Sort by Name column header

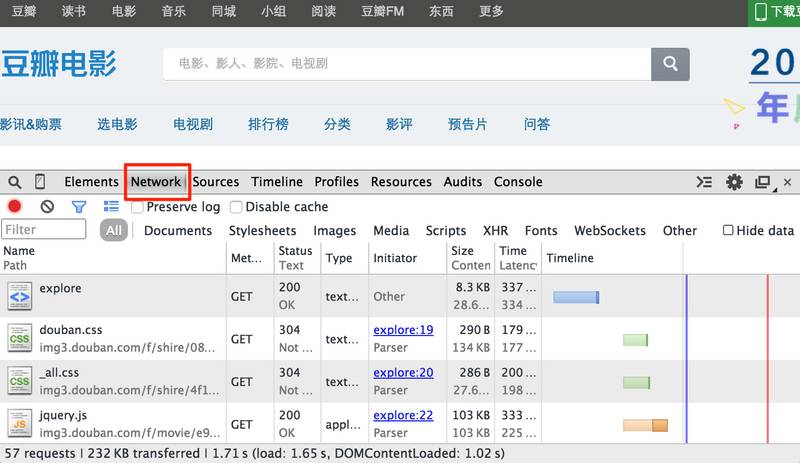[x=19, y=251]
